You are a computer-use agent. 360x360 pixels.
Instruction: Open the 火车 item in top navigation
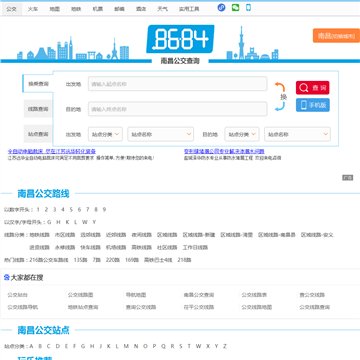tap(33, 9)
